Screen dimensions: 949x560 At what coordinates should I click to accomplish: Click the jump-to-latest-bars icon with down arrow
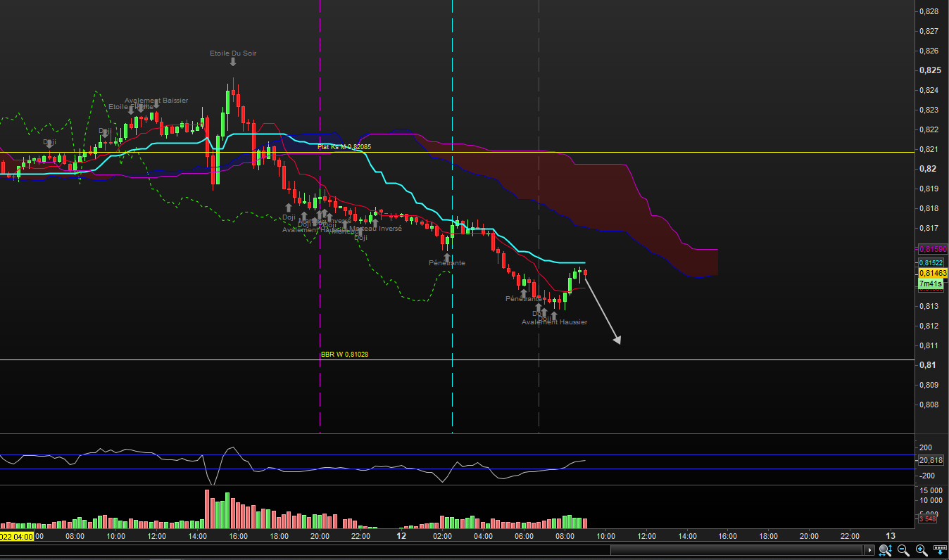click(x=939, y=549)
